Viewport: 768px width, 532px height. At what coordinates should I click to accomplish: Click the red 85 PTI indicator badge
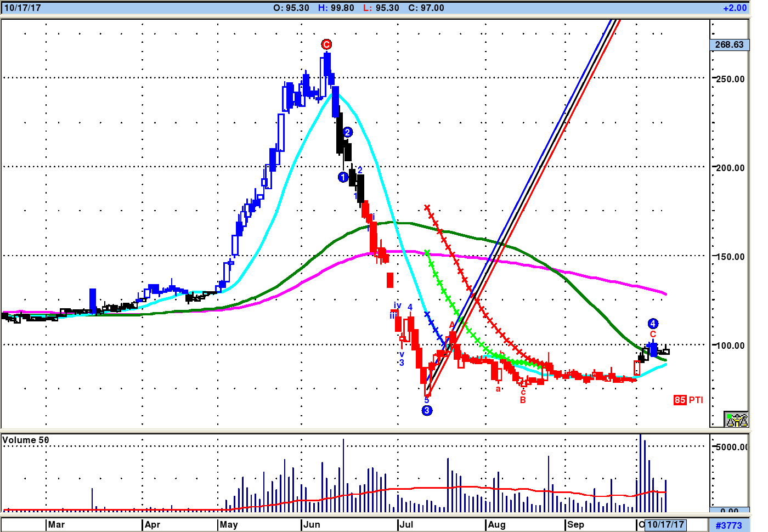click(x=688, y=400)
